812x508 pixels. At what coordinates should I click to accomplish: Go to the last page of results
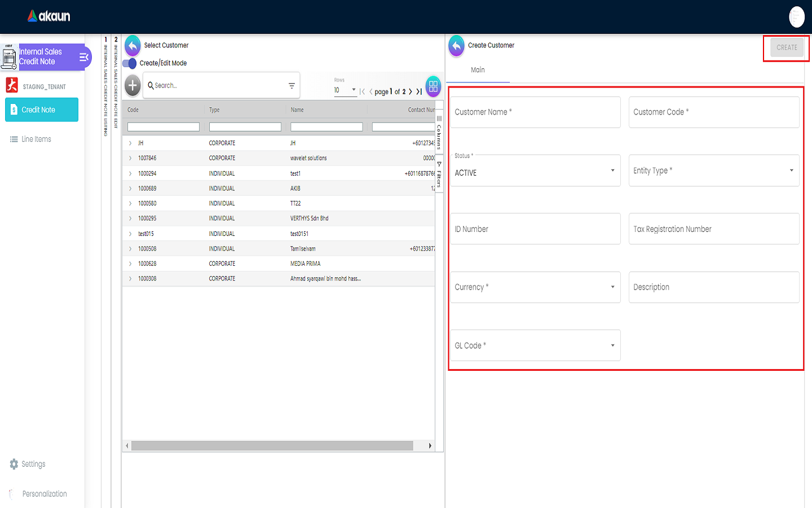click(419, 91)
